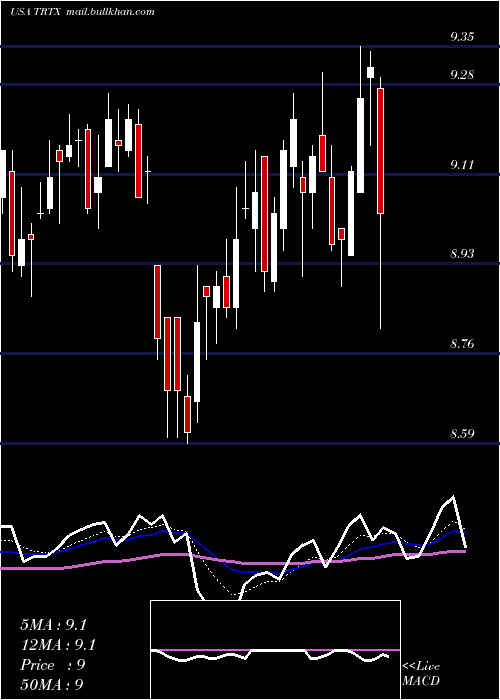Click the MACD inset chart box

[275, 650]
